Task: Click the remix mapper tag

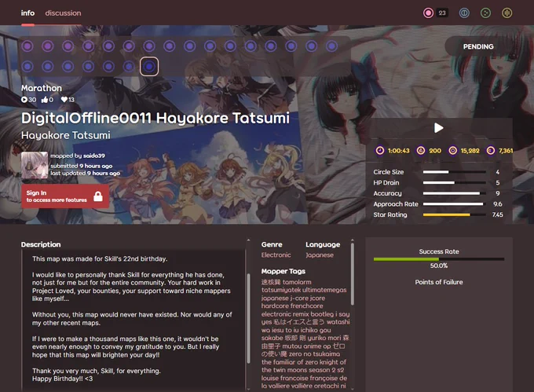Action: [301, 314]
